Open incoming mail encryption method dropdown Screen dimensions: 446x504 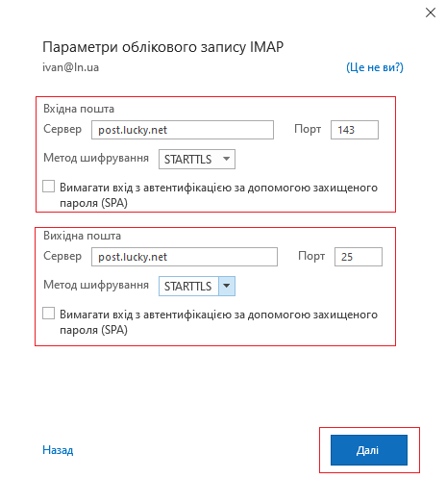[x=197, y=159]
